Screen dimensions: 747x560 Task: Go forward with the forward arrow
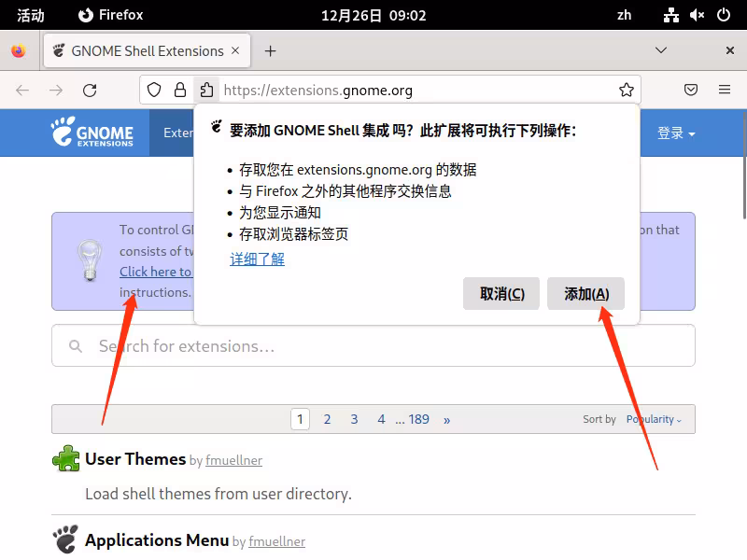[x=56, y=90]
